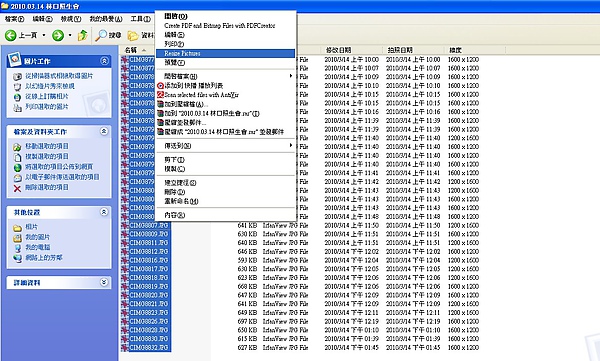Choose 剪下(T) in the context menu
Screen dimensions: 600x361
(x=225, y=160)
